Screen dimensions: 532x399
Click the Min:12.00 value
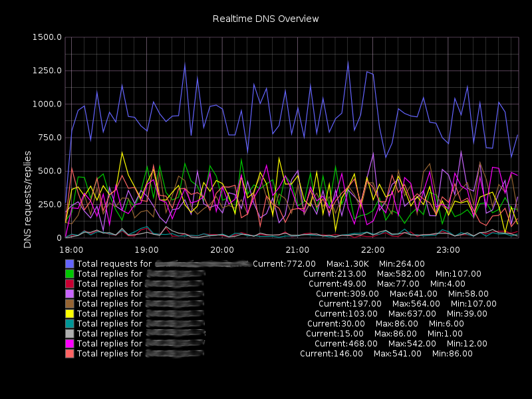(467, 343)
